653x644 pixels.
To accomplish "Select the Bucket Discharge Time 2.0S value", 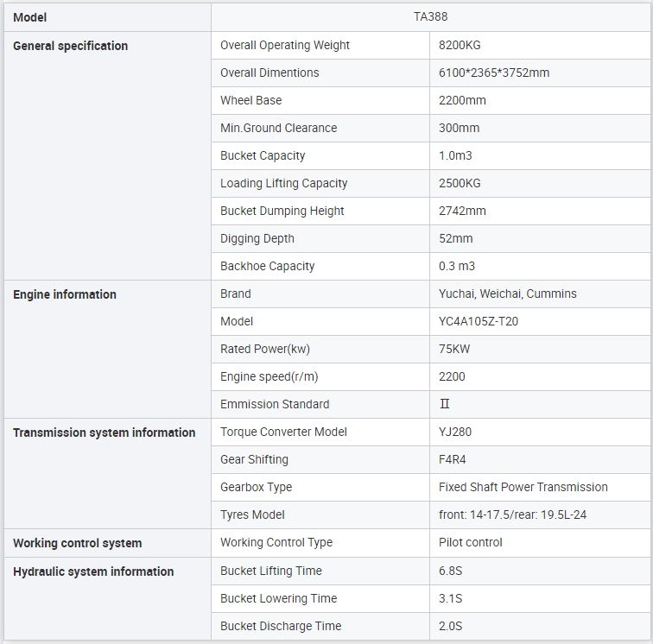I will [x=450, y=626].
